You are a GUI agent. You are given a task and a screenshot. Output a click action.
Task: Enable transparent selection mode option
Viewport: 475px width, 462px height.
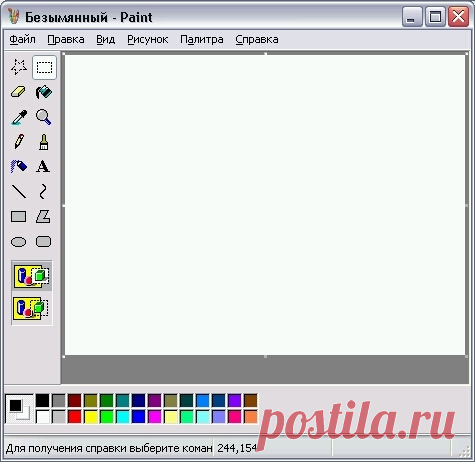pyautogui.click(x=32, y=308)
